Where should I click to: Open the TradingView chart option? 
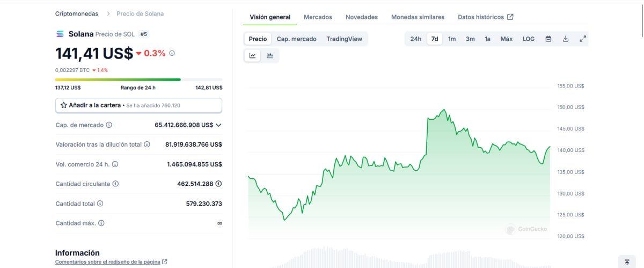coord(344,39)
